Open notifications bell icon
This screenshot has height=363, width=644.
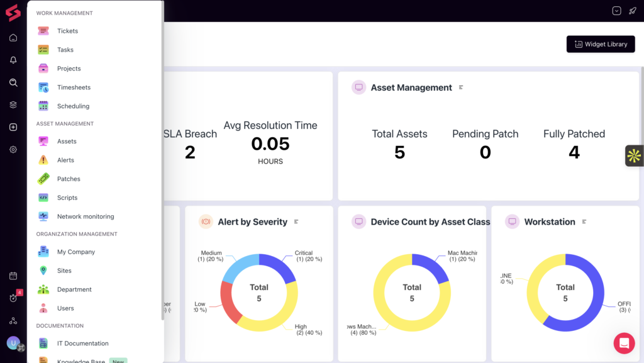pyautogui.click(x=13, y=60)
